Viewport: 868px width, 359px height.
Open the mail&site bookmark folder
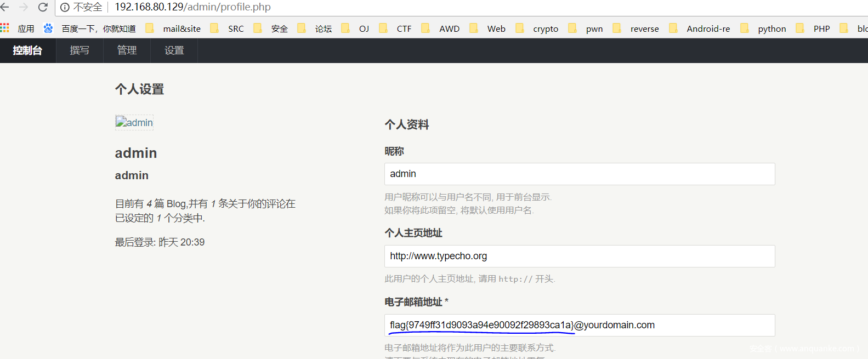[174, 29]
